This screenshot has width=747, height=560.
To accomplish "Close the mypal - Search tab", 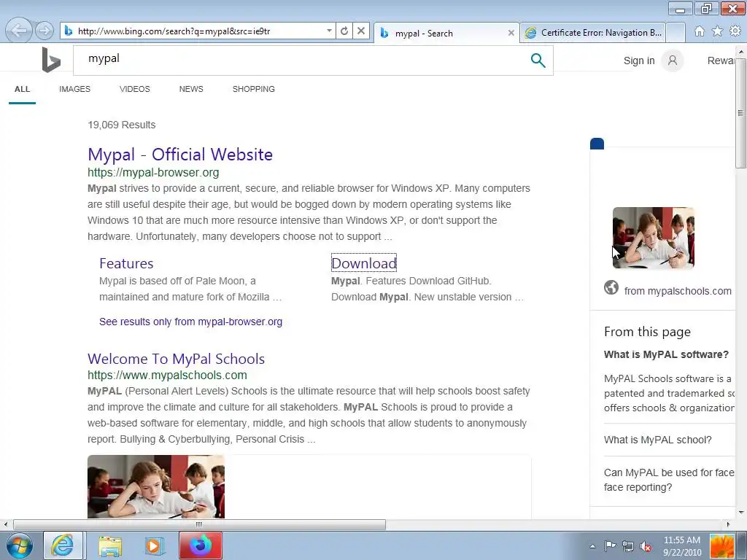I will coord(511,33).
